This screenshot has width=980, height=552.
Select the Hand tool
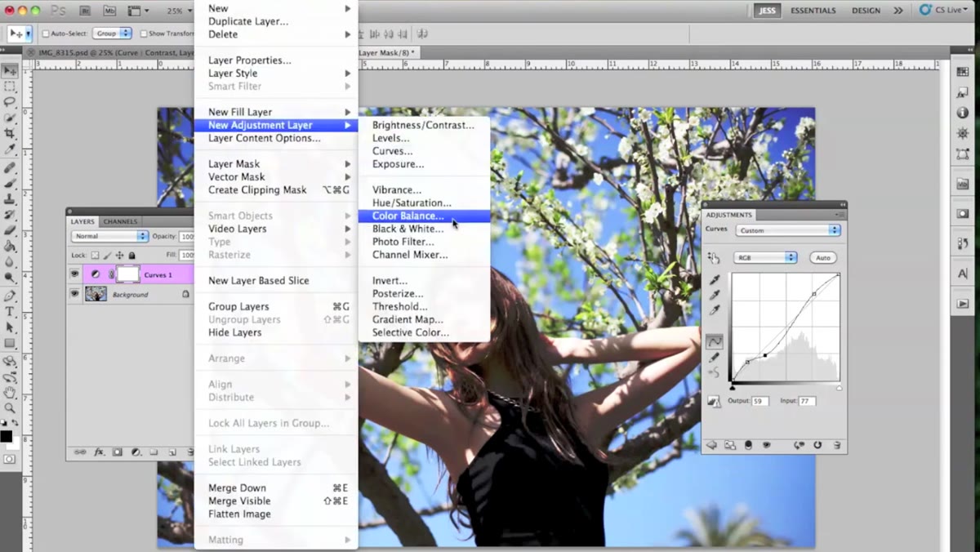[10, 392]
